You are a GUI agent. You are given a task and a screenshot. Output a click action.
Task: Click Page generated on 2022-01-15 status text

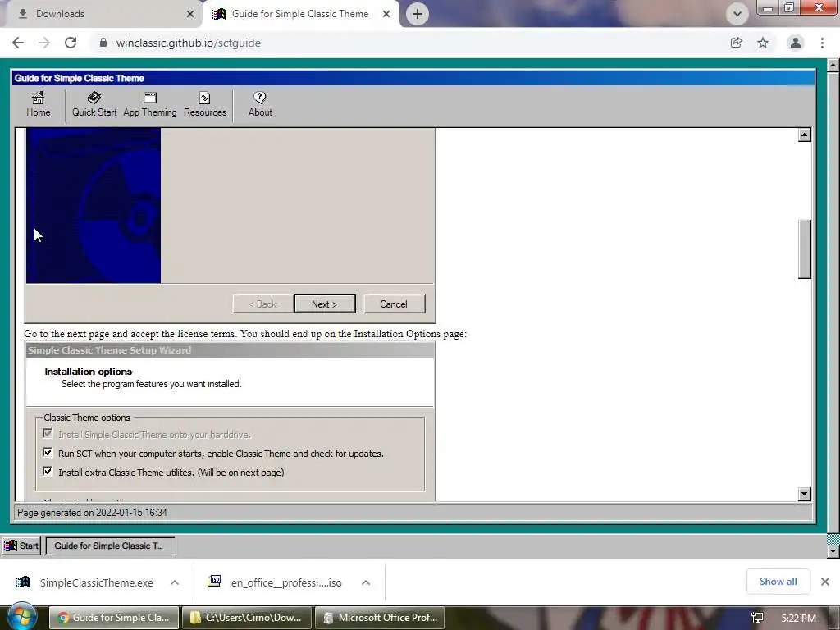pos(92,513)
